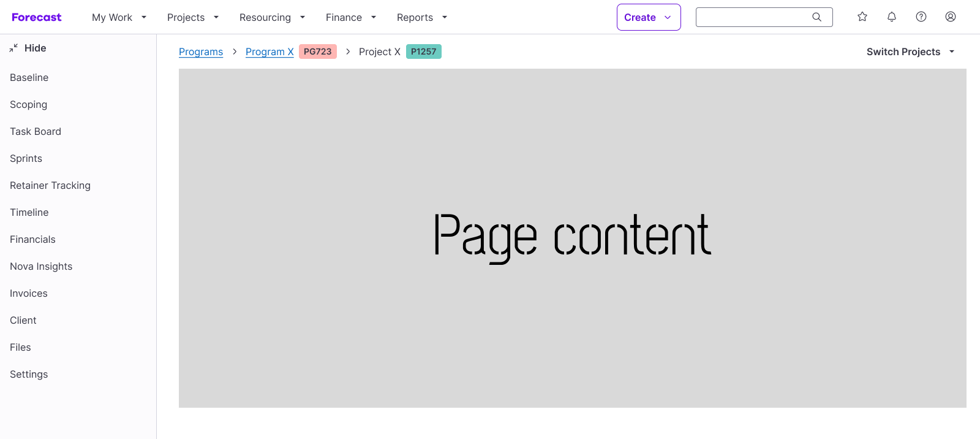Open project Settings in the sidebar
This screenshot has width=980, height=439.
coord(29,374)
